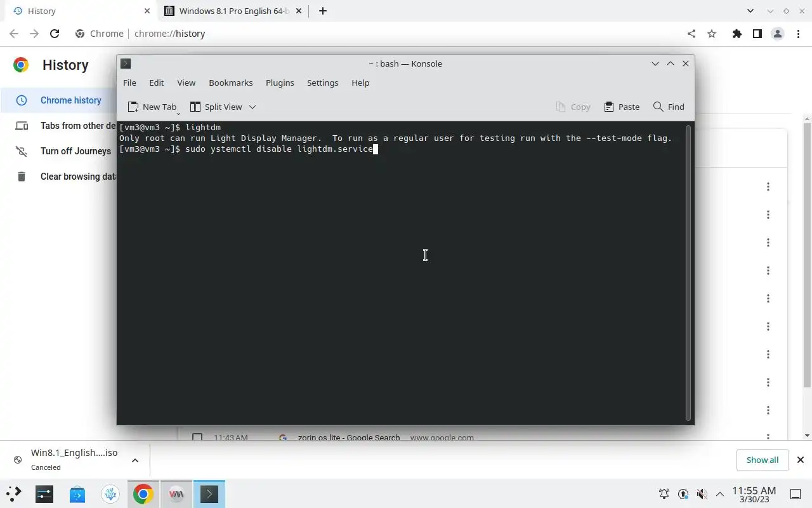Open the Bookmarks menu in Konsole

pyautogui.click(x=230, y=83)
